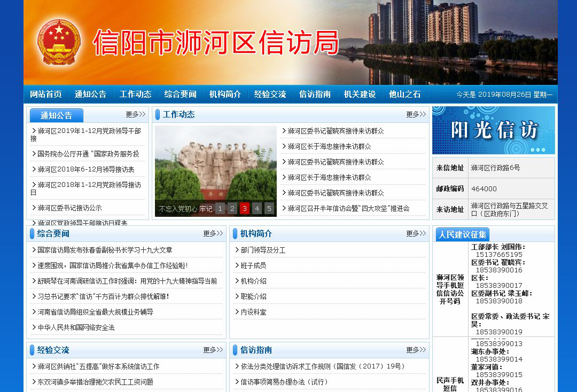Image resolution: width=577 pixels, height=392 pixels.
Task: Show more 经验交流 items via 更多>>
Action: (x=213, y=350)
